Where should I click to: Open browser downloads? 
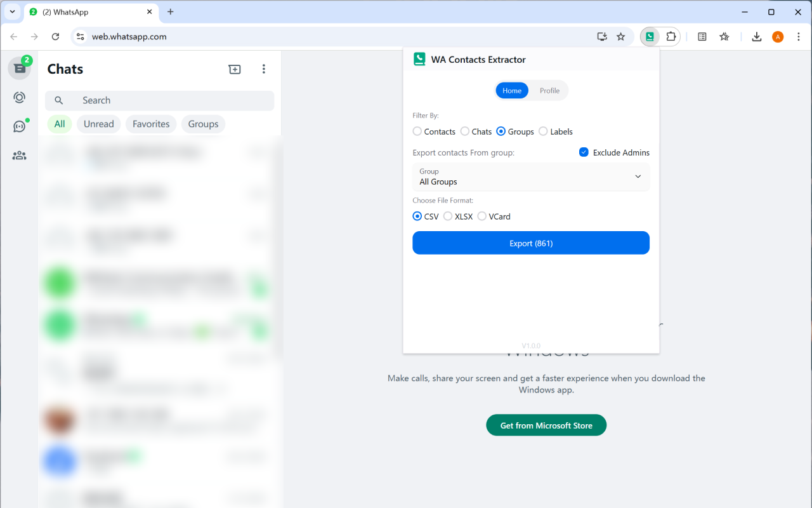click(756, 37)
